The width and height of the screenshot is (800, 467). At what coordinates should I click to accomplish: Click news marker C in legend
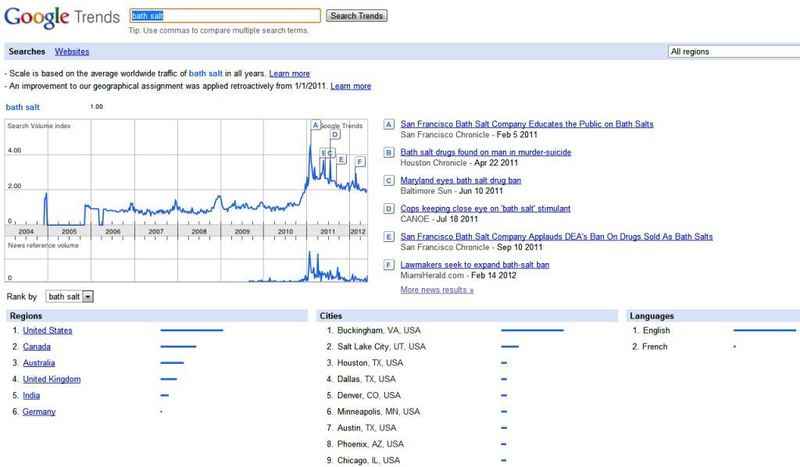tap(389, 180)
